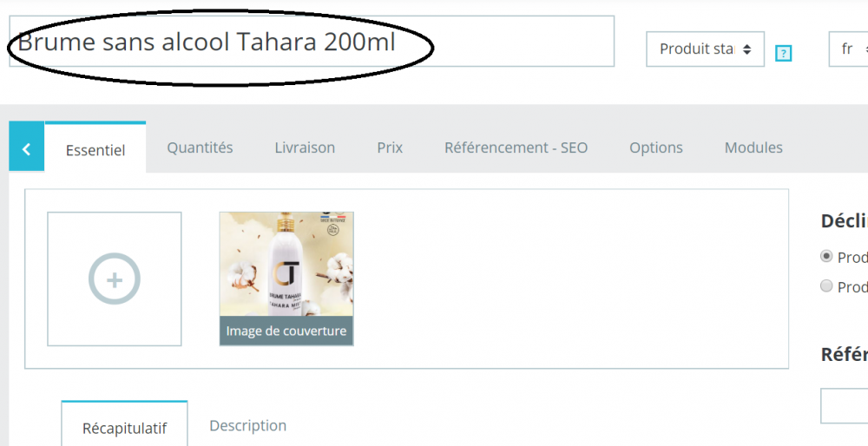
Task: Click the Référence input field
Action: point(846,406)
